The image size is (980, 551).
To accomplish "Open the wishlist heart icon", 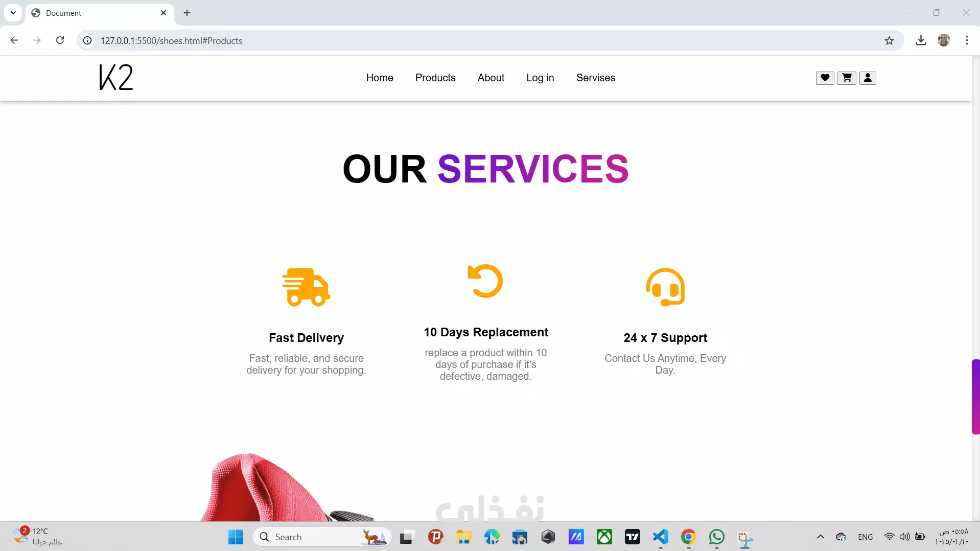I will [825, 78].
